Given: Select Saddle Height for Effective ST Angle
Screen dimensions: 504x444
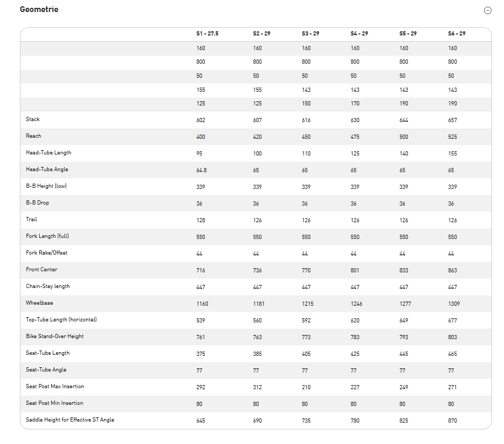Looking at the screenshot, I should pos(70,420).
